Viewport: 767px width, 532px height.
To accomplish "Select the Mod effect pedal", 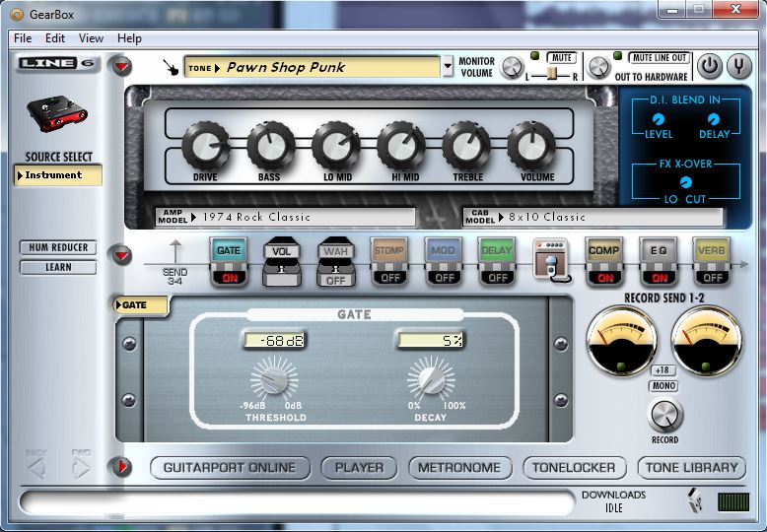I will (444, 251).
